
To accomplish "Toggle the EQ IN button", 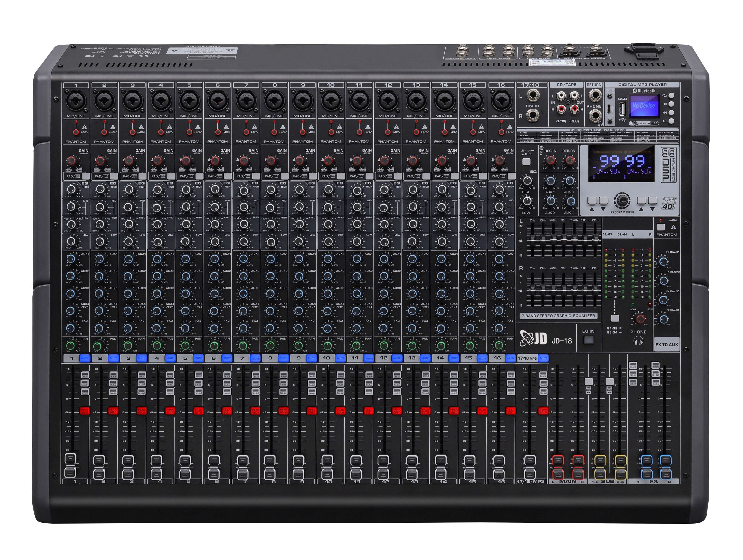I will (588, 340).
